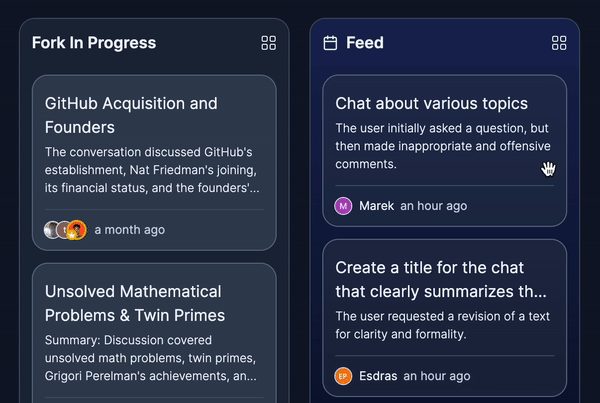The image size is (600, 403).
Task: Click the 'an hour ago' timestamp next to Marek
Action: point(434,206)
